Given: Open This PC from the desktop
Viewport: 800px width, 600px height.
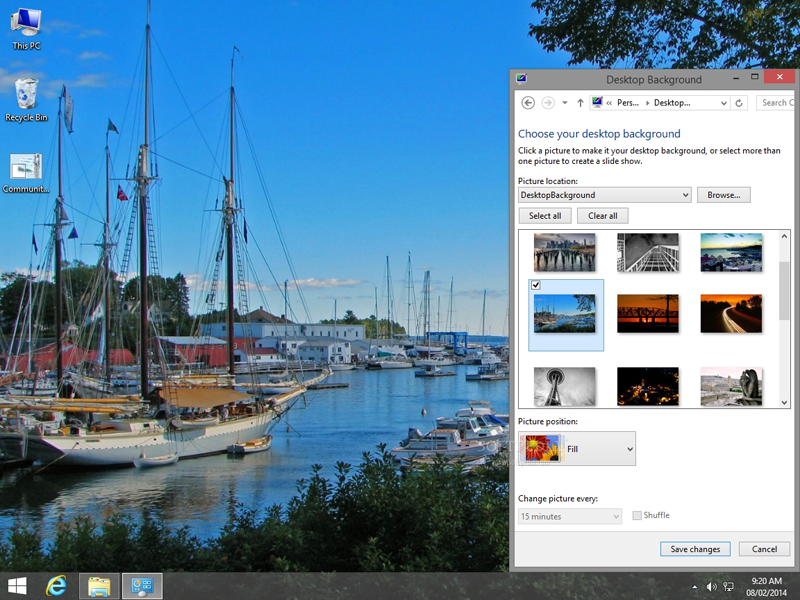Looking at the screenshot, I should pos(25,25).
